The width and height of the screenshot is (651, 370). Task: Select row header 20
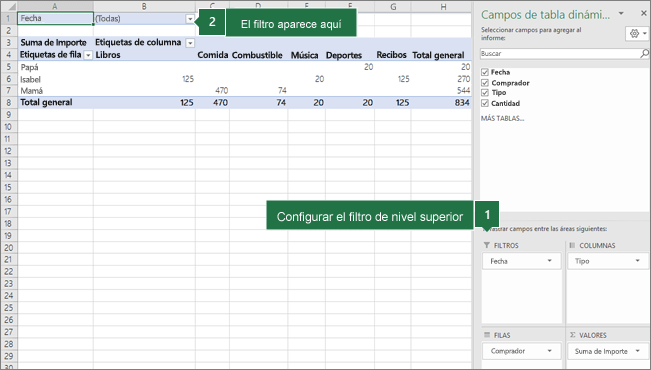click(8, 247)
